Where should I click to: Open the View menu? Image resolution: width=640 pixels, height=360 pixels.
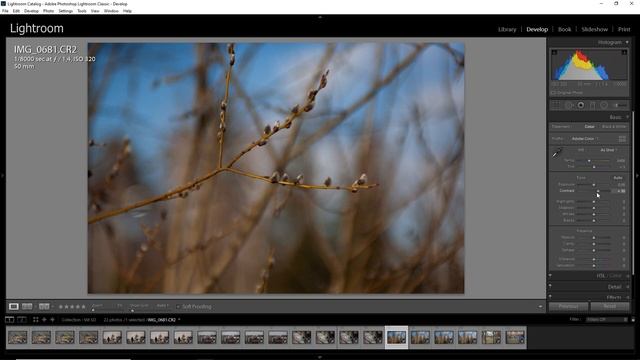(95, 11)
